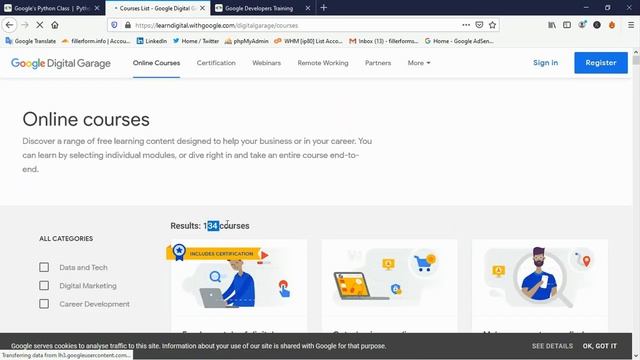Screen dimensions: 640x360
Task: Open the fillerform.info bookmark
Action: [96, 41]
